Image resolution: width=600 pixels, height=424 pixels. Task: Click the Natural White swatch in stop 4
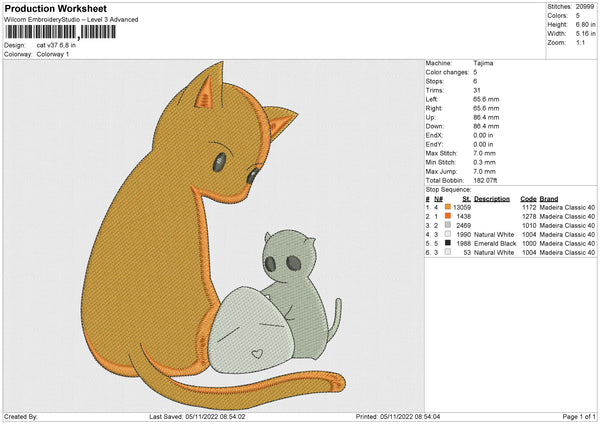click(445, 234)
